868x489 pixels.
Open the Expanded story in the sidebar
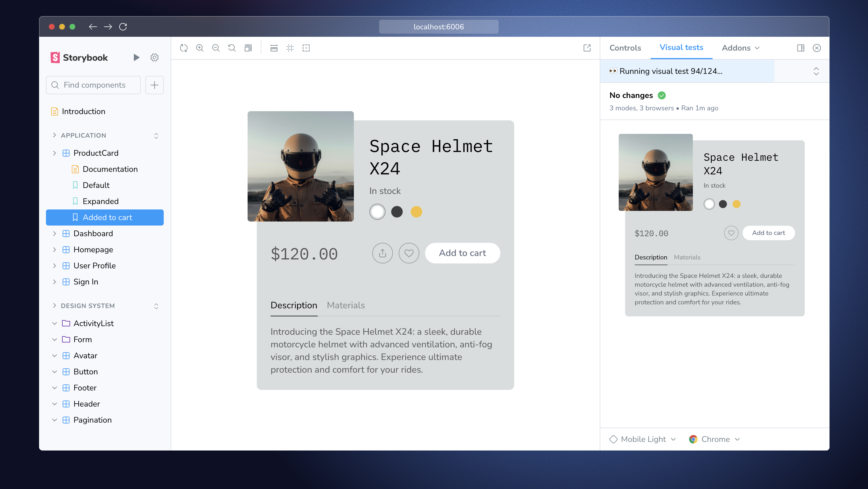click(x=101, y=201)
